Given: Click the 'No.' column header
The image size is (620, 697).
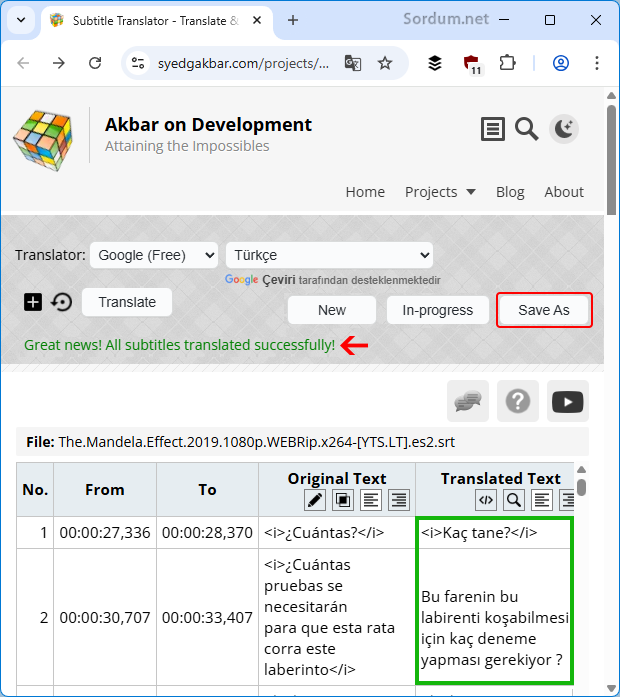Looking at the screenshot, I should 35,489.
